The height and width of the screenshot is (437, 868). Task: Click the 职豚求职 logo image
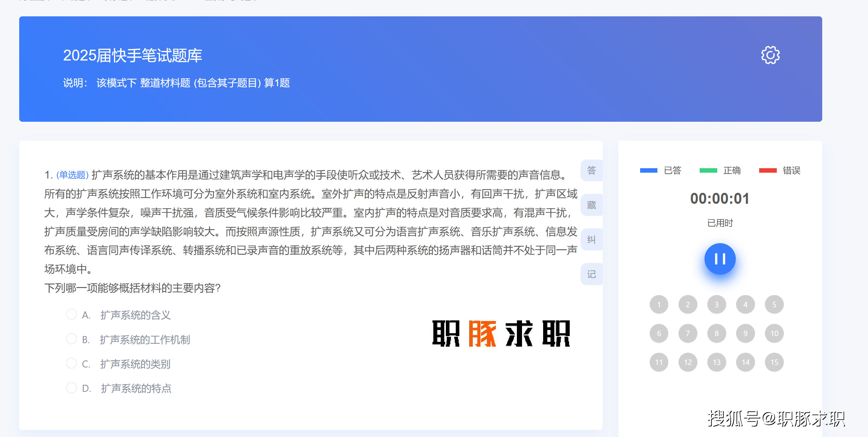(x=501, y=334)
